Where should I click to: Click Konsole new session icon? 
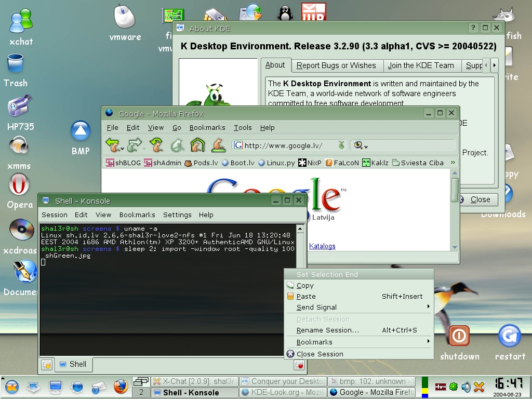tap(47, 365)
